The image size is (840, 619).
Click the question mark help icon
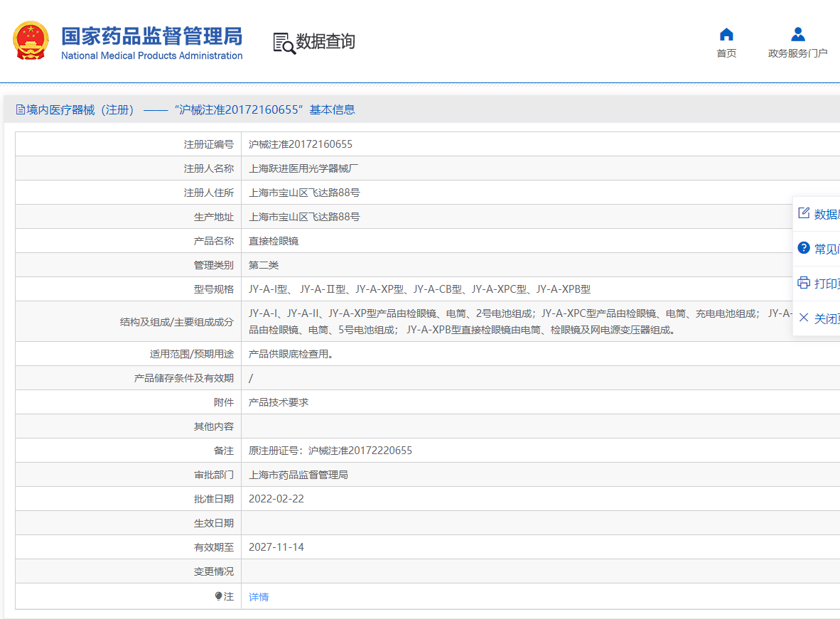[804, 247]
